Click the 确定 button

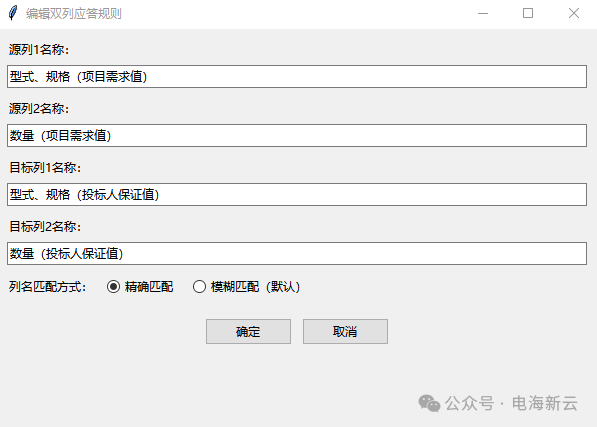(248, 331)
